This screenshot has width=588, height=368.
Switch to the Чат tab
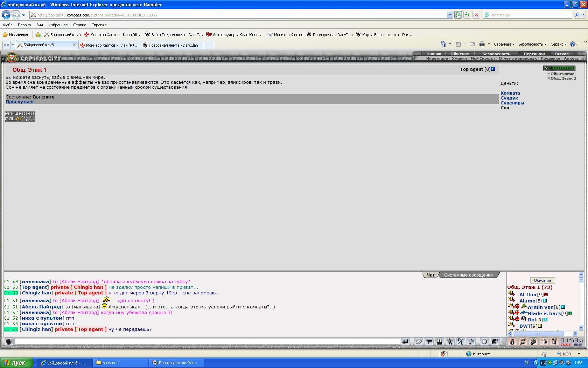point(430,275)
